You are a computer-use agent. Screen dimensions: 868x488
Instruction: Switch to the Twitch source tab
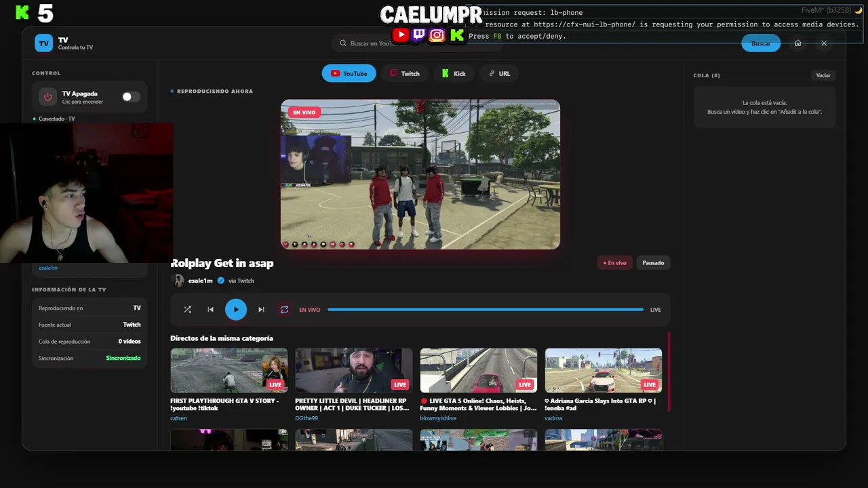point(405,73)
